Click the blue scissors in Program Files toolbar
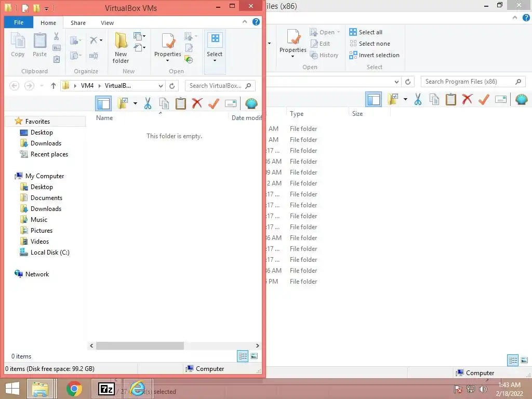The image size is (532, 399). click(x=418, y=99)
